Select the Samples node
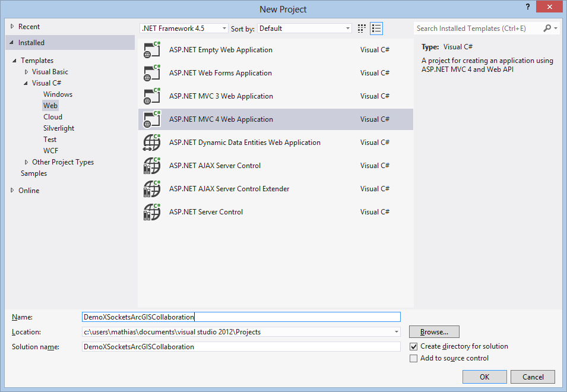The image size is (567, 392). [34, 173]
